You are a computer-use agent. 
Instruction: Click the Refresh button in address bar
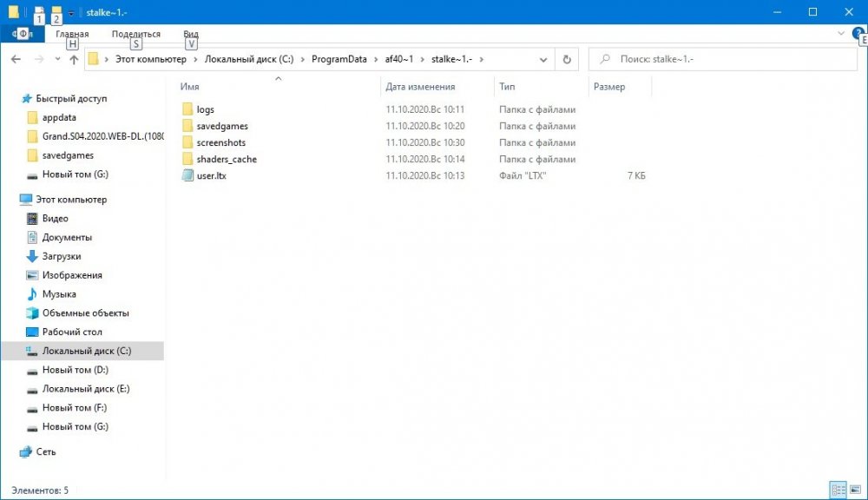coord(567,60)
